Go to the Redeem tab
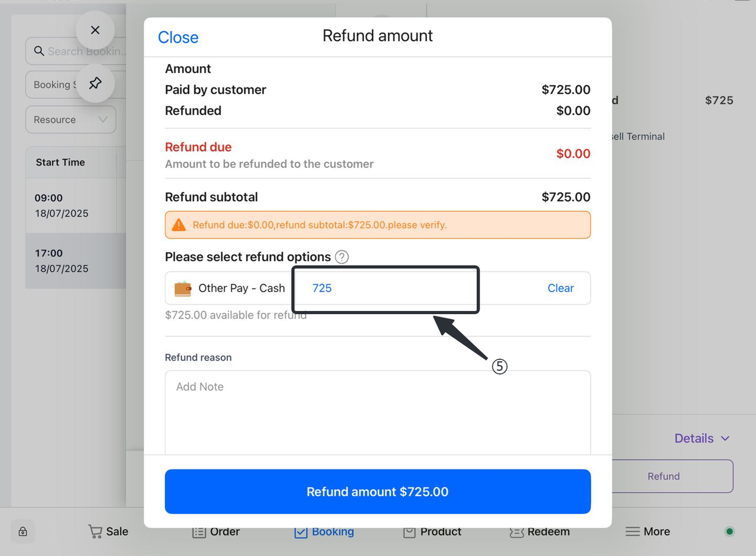Viewport: 756px width, 556px height. 539,531
